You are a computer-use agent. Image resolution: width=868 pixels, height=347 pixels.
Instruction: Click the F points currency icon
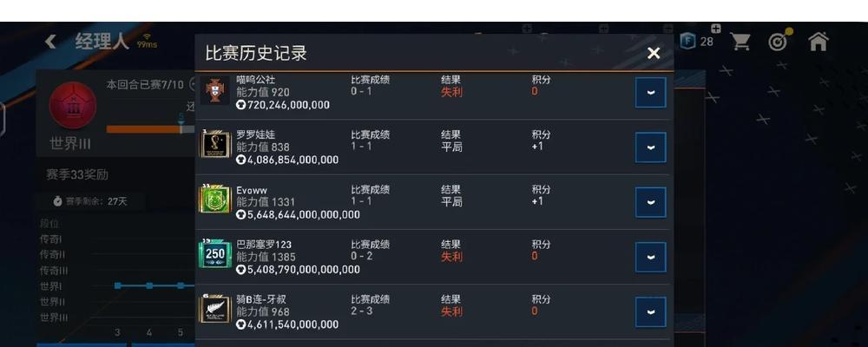[x=687, y=42]
